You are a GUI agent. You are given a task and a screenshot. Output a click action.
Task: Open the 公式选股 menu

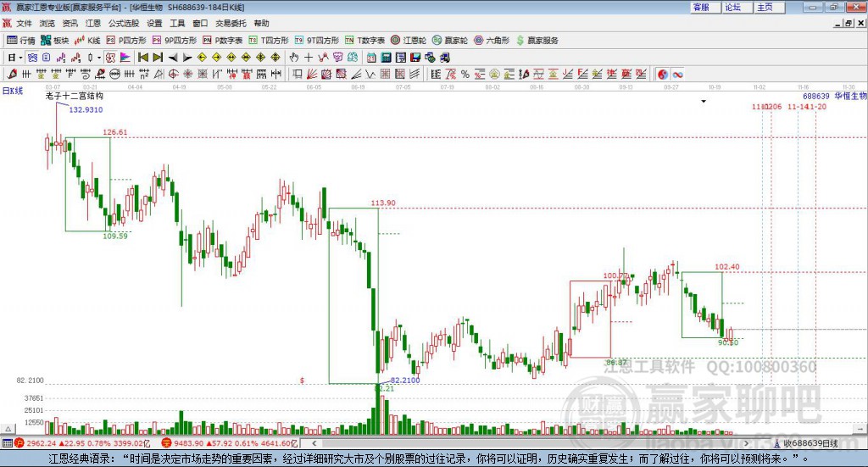(x=124, y=23)
